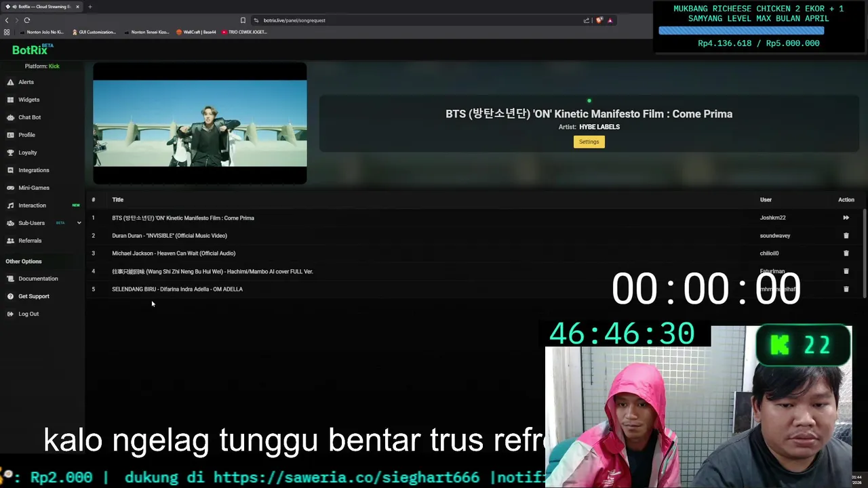Delete the SELENDANG BIRU song
The width and height of the screenshot is (868, 488).
(x=846, y=289)
